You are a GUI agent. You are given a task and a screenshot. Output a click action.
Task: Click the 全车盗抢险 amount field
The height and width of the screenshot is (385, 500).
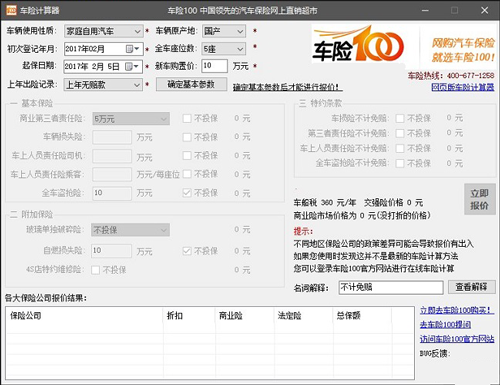click(112, 193)
